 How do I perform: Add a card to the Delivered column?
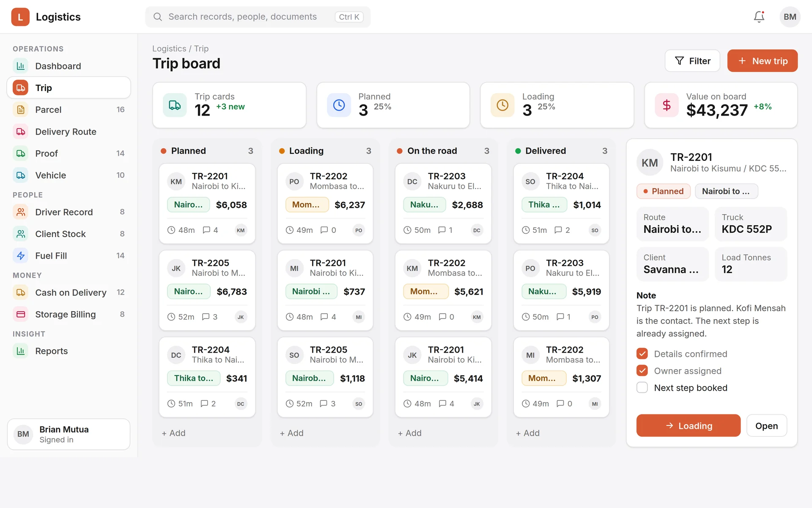tap(527, 433)
